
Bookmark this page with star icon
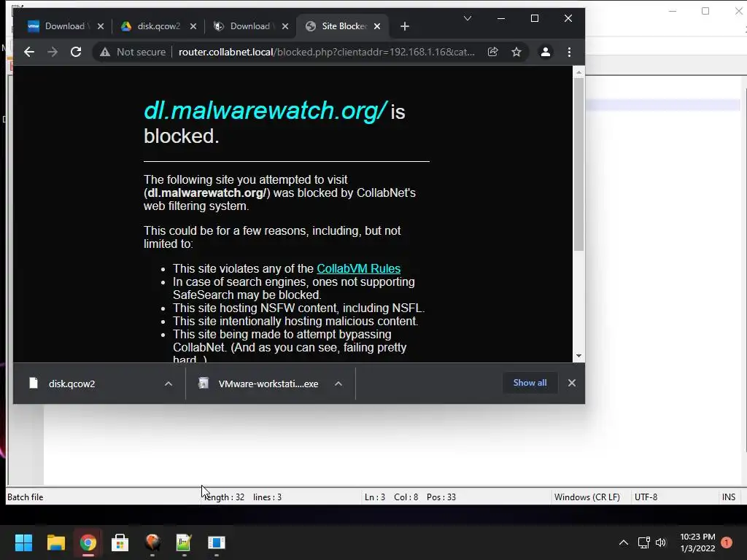coord(516,52)
